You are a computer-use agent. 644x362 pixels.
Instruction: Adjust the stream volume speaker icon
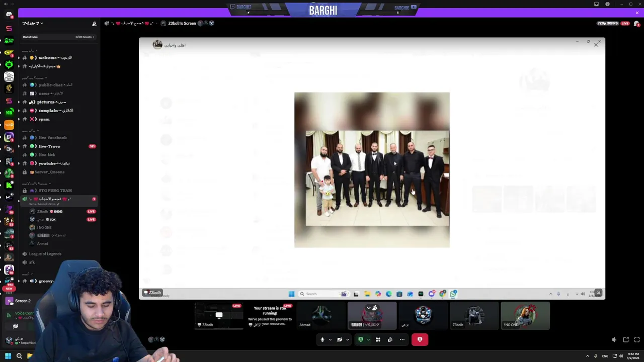point(614,340)
